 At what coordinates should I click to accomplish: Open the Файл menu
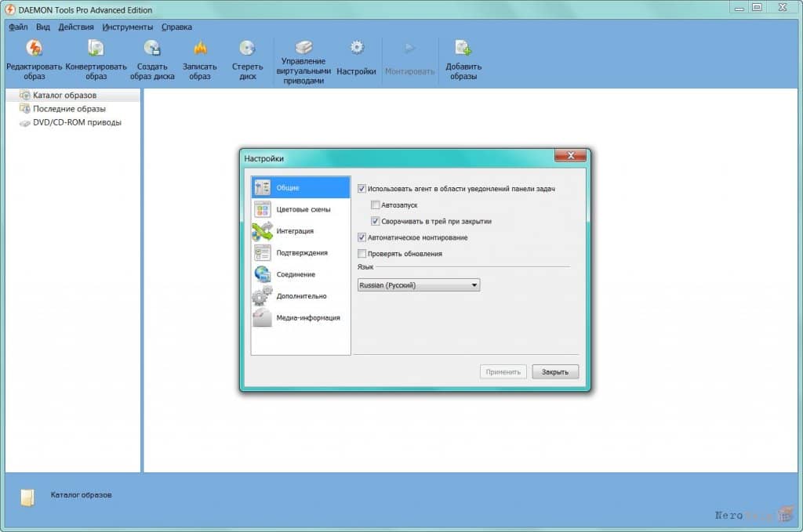click(x=18, y=27)
